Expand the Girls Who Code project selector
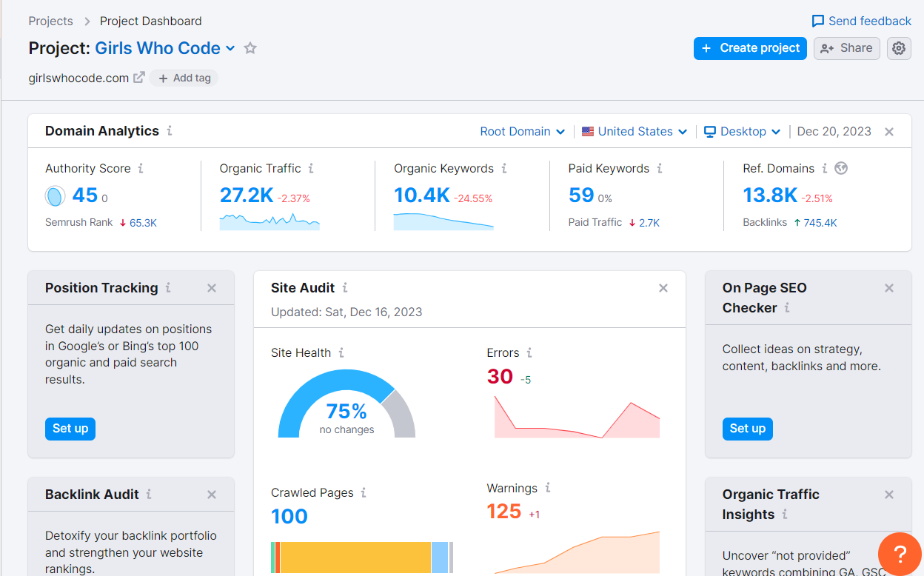Screen dimensions: 924x576 (231, 48)
